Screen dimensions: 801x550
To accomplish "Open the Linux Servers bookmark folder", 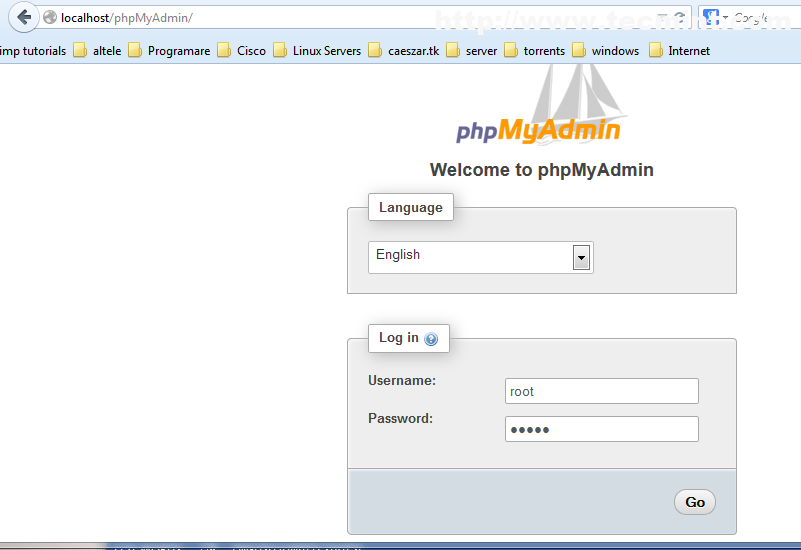I will pos(317,51).
